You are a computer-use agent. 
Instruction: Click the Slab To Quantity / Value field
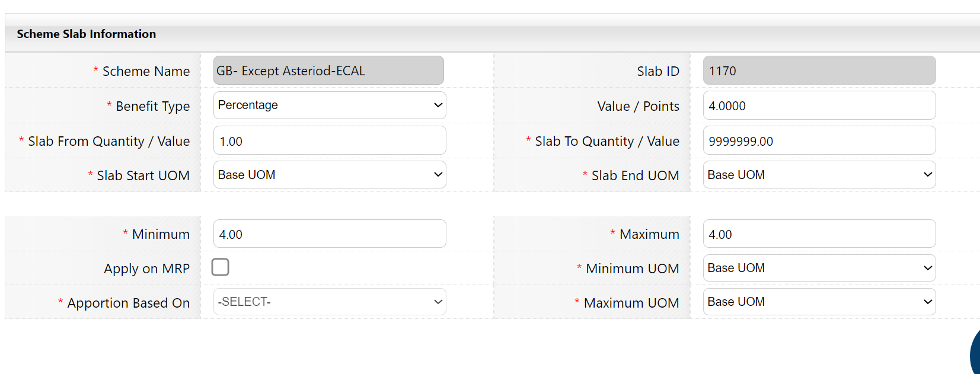pyautogui.click(x=819, y=140)
